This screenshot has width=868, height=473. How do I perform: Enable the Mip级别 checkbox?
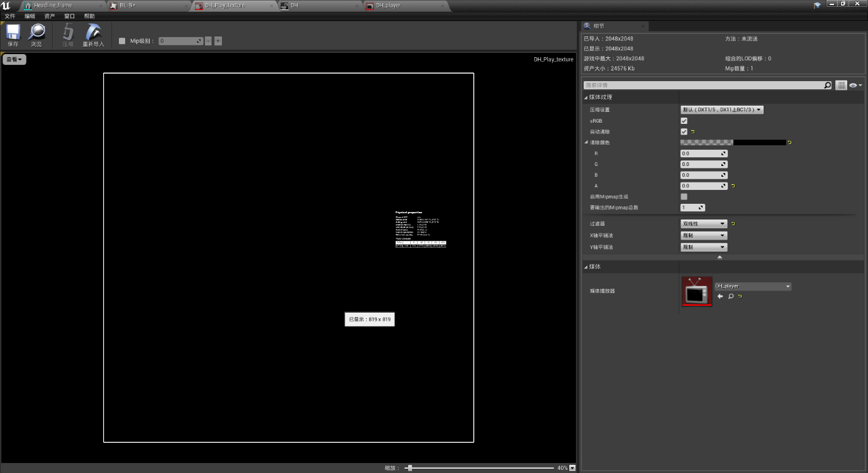pos(122,41)
